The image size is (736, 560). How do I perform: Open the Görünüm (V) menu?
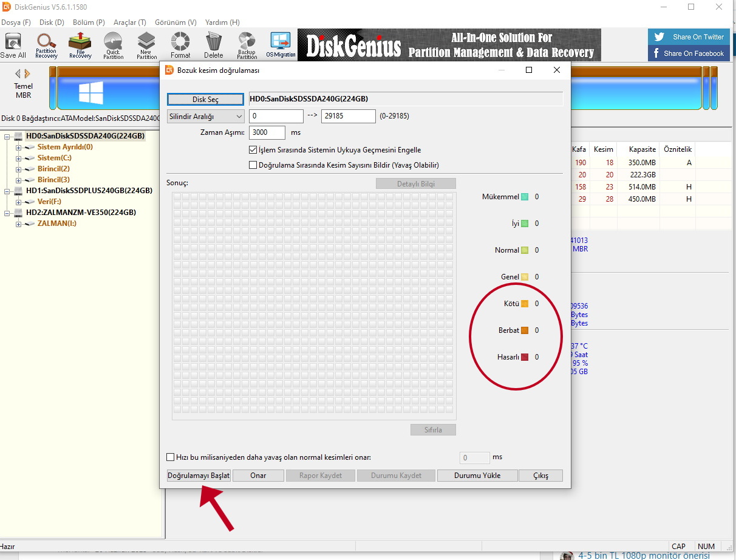(176, 22)
